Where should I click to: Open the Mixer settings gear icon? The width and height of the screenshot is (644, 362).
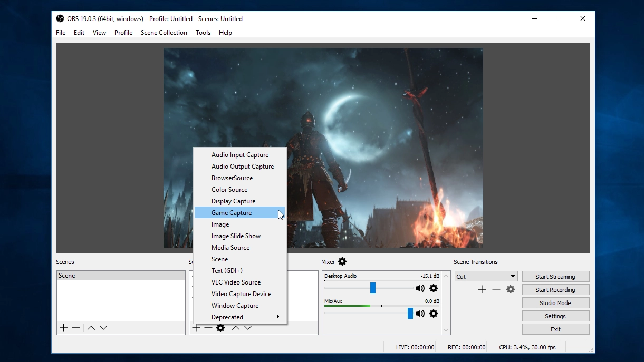[342, 261]
